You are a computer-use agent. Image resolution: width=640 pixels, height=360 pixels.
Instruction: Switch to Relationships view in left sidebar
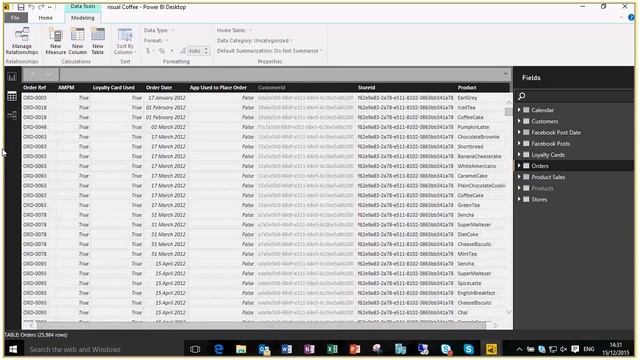[12, 116]
